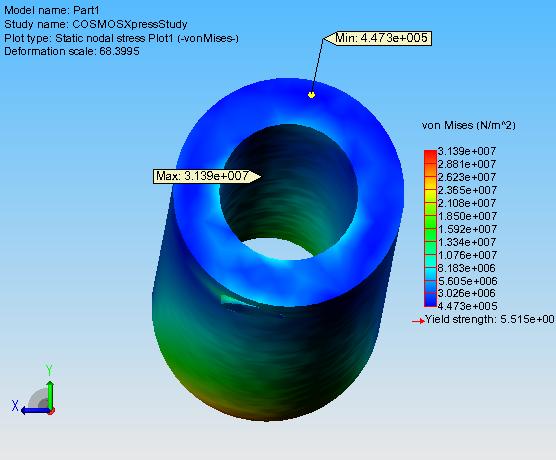Click the Plot type static nodal stress text

tap(121, 38)
